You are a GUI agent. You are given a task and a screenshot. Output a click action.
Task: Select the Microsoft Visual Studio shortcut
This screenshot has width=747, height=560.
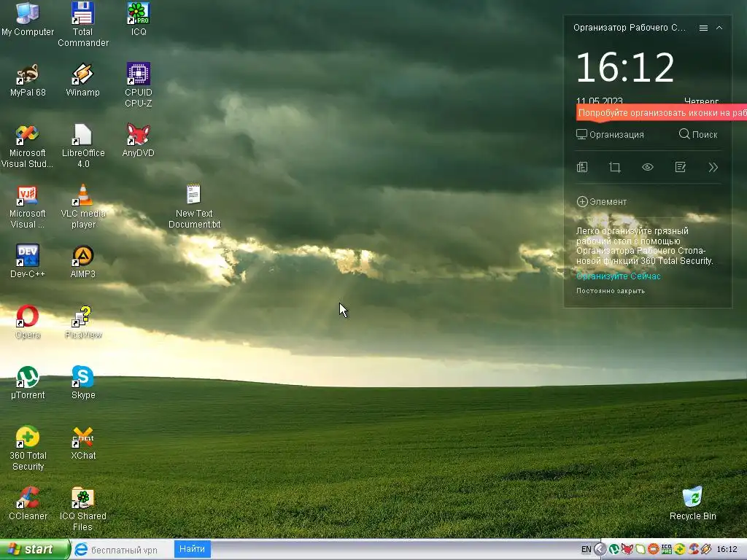click(x=27, y=146)
